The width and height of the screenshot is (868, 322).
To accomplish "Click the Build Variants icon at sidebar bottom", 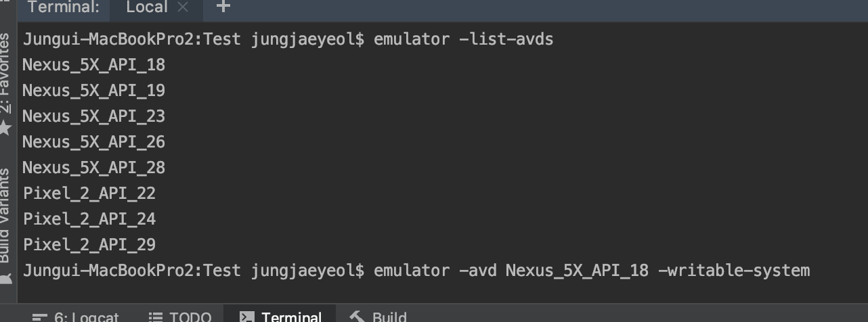I will point(5,277).
